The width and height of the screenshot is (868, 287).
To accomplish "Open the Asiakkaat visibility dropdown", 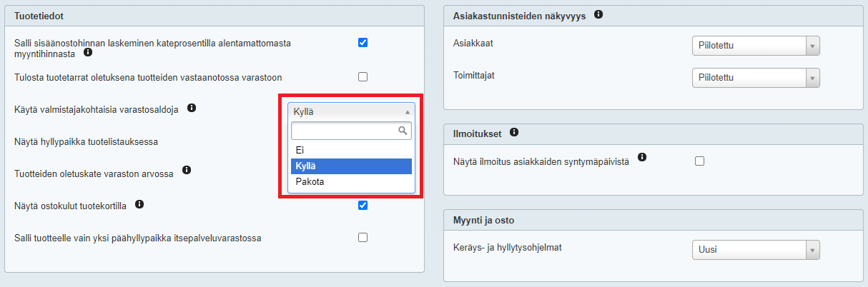I will (x=755, y=46).
